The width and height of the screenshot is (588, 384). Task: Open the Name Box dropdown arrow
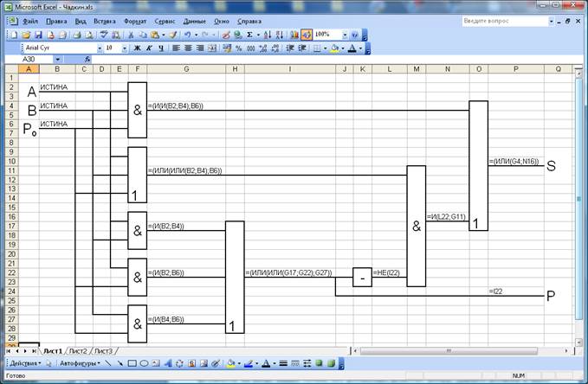click(x=57, y=59)
